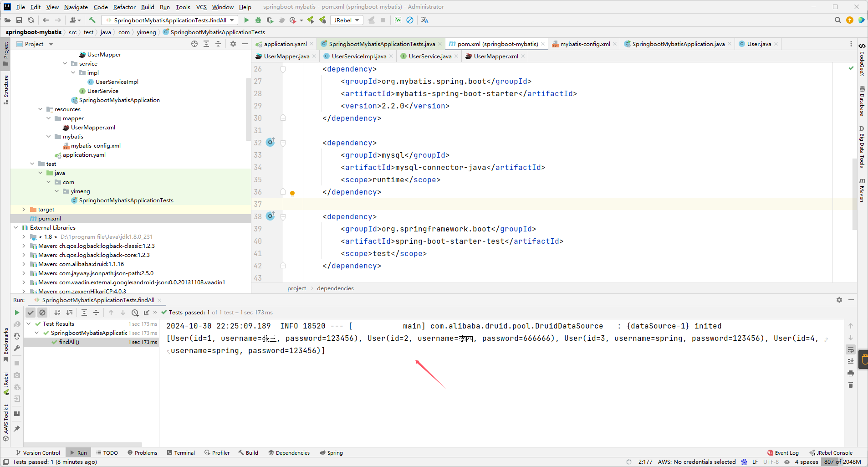The height and width of the screenshot is (467, 868).
Task: Click the UTF-8 encoding status entry
Action: tap(771, 462)
